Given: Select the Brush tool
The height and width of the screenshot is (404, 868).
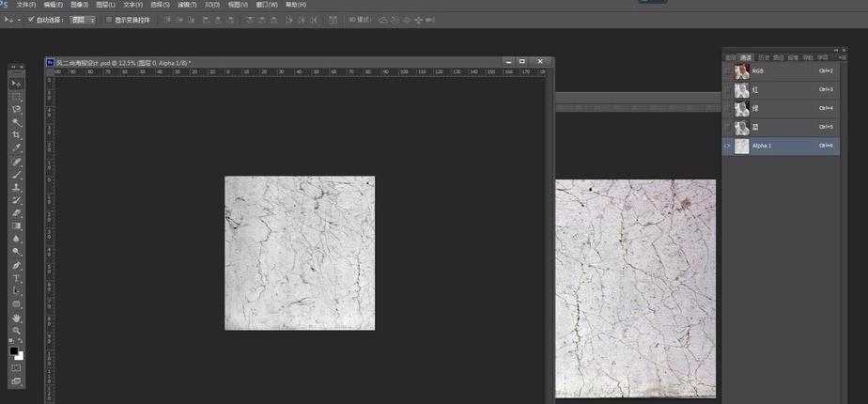Looking at the screenshot, I should click(16, 174).
